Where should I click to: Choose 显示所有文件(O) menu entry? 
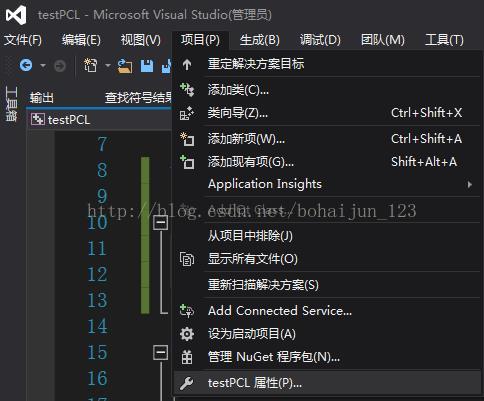pos(328,259)
